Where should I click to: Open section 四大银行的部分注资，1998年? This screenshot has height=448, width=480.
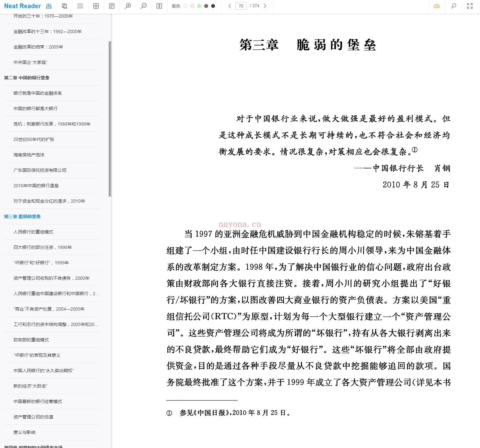tap(42, 247)
